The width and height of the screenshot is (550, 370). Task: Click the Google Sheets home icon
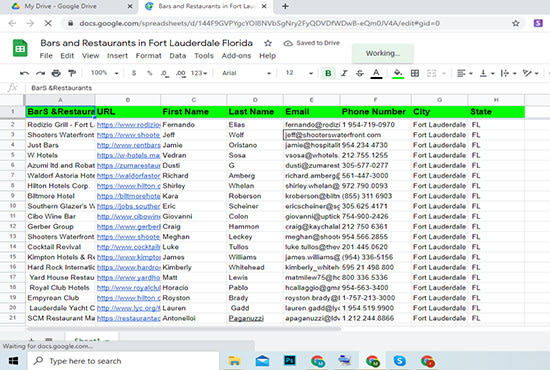coord(20,48)
